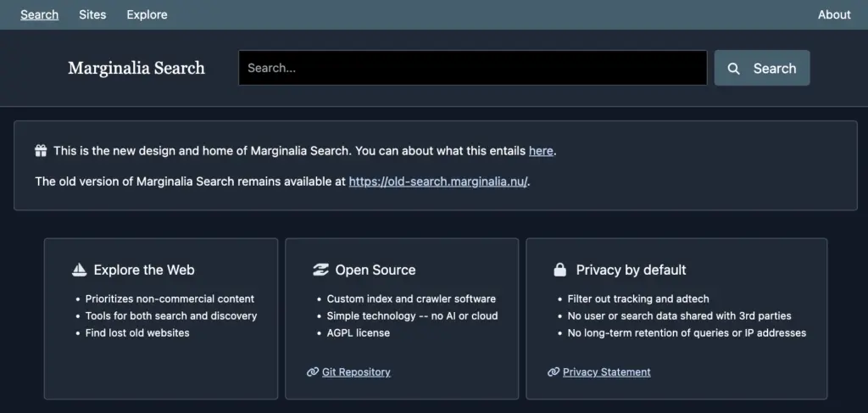Click the 'Explore the Web' card heading

click(x=144, y=270)
